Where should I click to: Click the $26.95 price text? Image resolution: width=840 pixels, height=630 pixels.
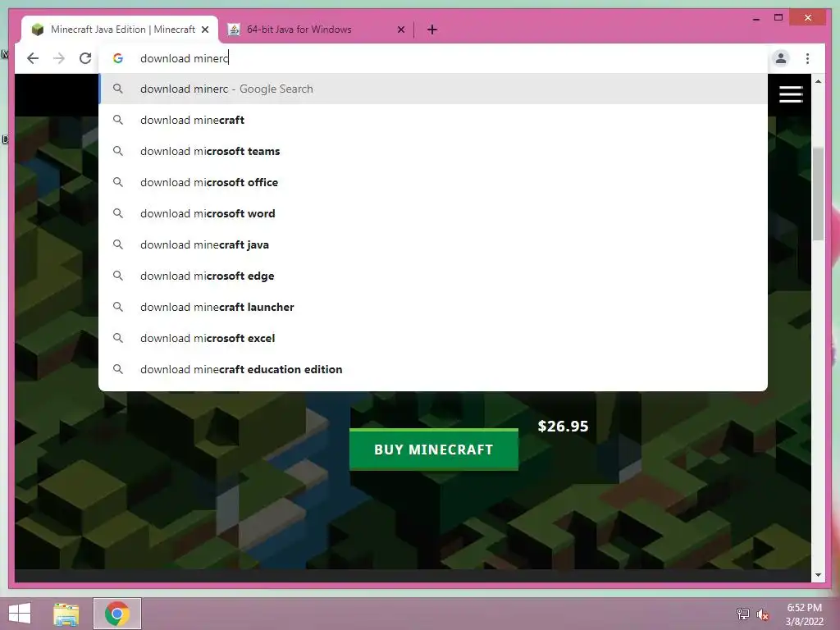563,427
